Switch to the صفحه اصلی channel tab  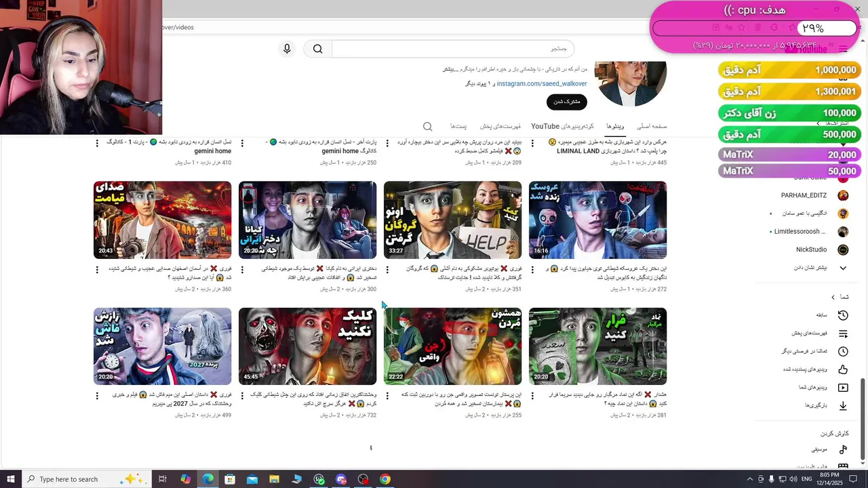coord(652,127)
